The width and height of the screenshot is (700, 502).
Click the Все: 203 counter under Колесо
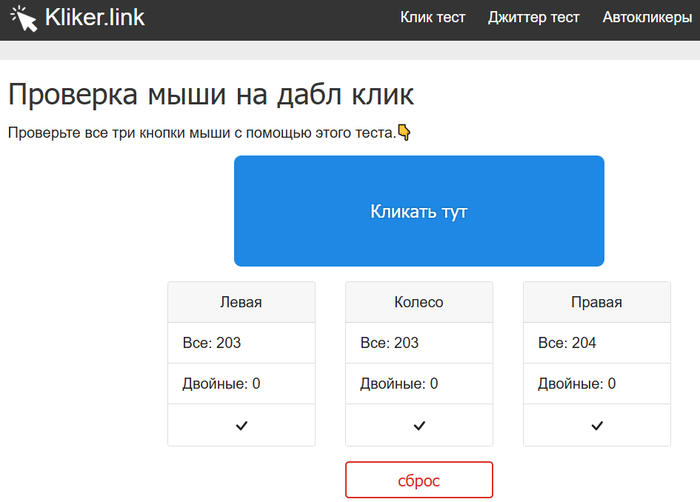[390, 343]
